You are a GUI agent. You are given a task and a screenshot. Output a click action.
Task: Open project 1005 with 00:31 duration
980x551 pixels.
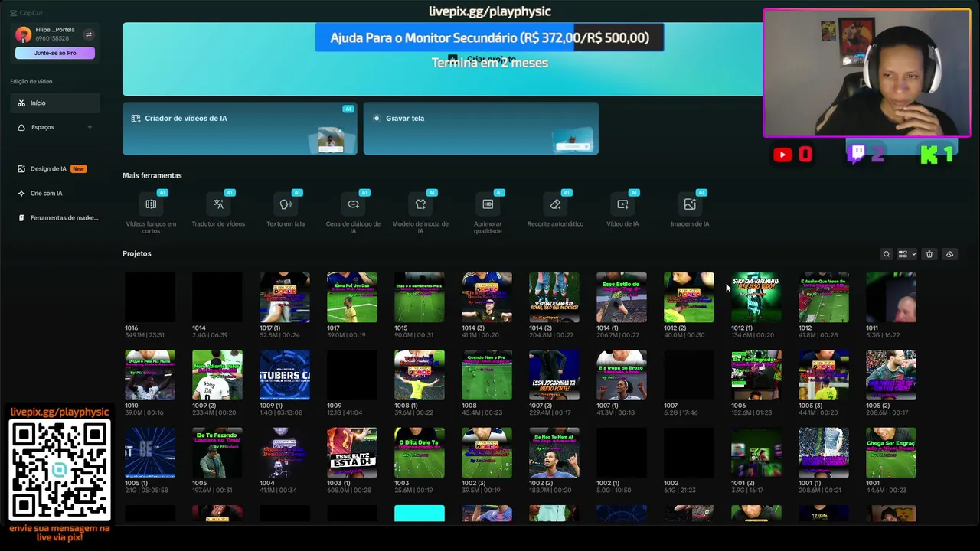217,452
